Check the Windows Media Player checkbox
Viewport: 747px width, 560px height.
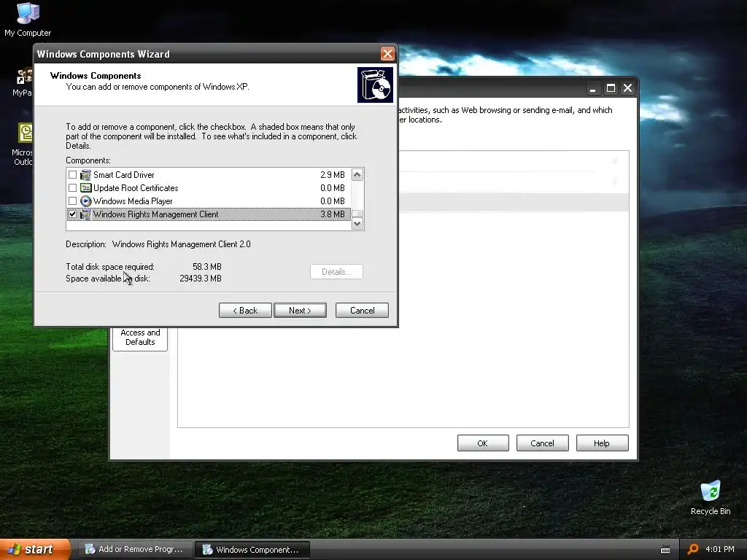(72, 201)
